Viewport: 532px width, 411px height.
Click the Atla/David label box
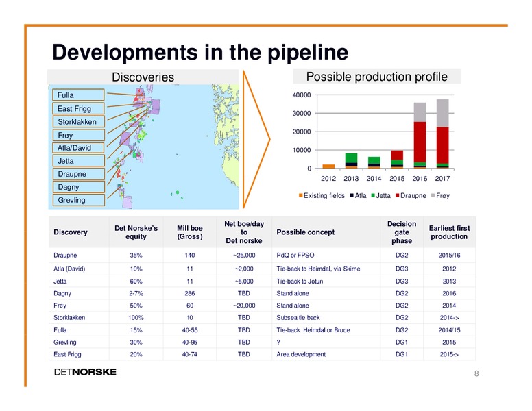[x=78, y=148]
